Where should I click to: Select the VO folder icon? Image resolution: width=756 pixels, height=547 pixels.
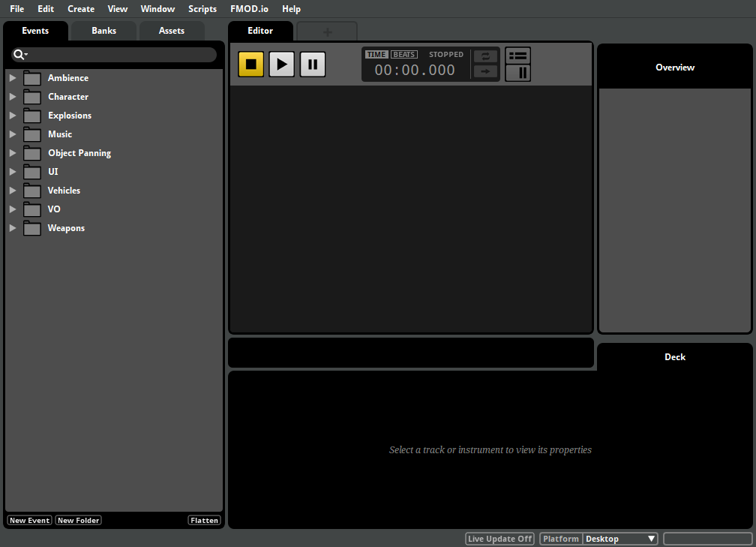32,209
